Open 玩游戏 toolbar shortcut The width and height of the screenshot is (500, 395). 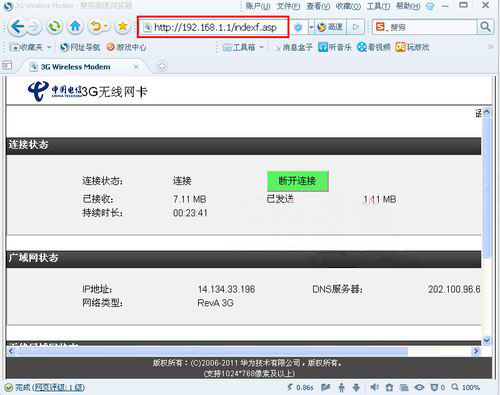[412, 47]
